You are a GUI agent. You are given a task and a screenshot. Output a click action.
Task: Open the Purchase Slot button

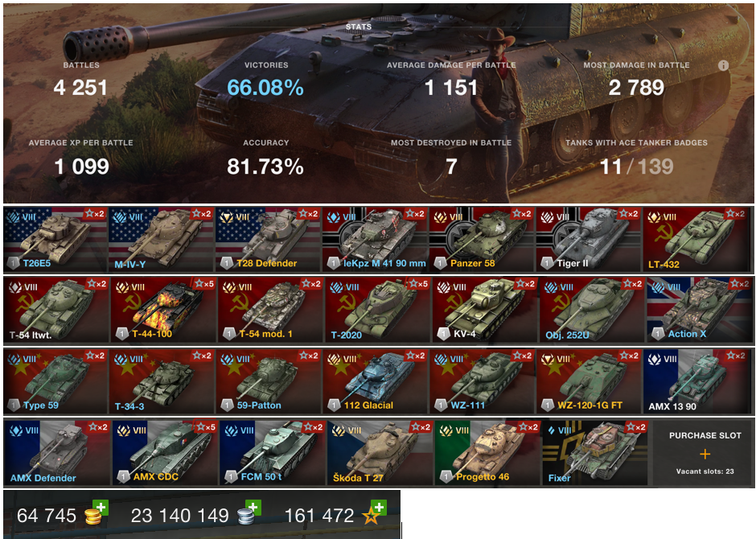coord(704,452)
